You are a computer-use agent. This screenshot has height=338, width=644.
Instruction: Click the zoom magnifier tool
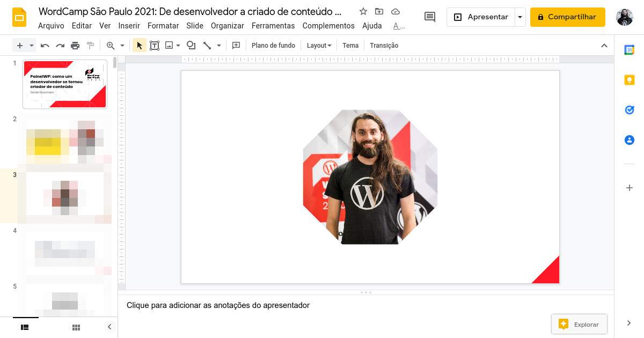click(x=111, y=46)
